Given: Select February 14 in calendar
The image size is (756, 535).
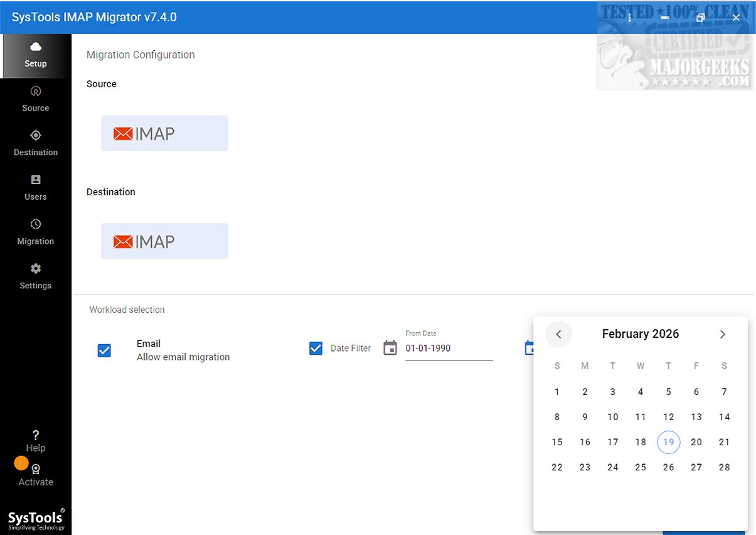Looking at the screenshot, I should coord(725,417).
